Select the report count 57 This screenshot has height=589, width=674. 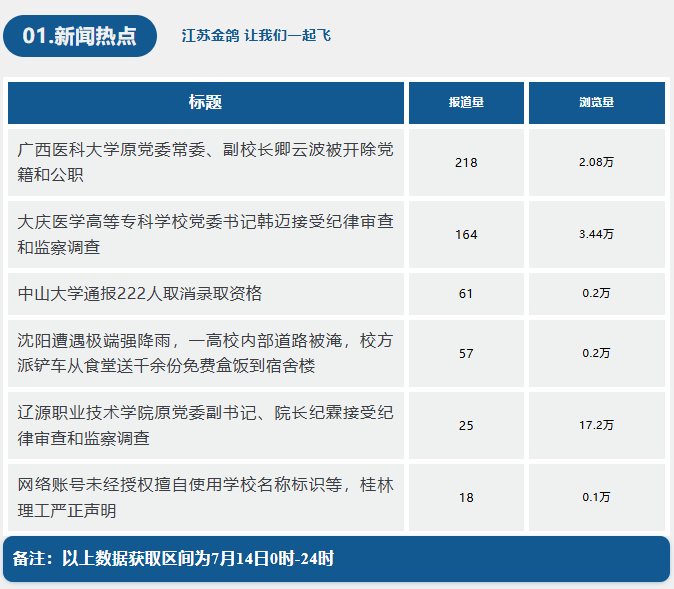[x=466, y=354]
